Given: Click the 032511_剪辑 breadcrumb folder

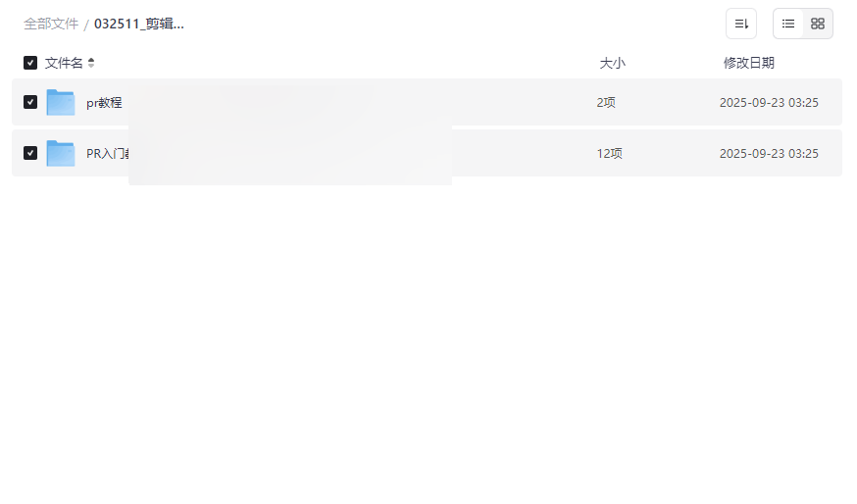Looking at the screenshot, I should coord(139,24).
